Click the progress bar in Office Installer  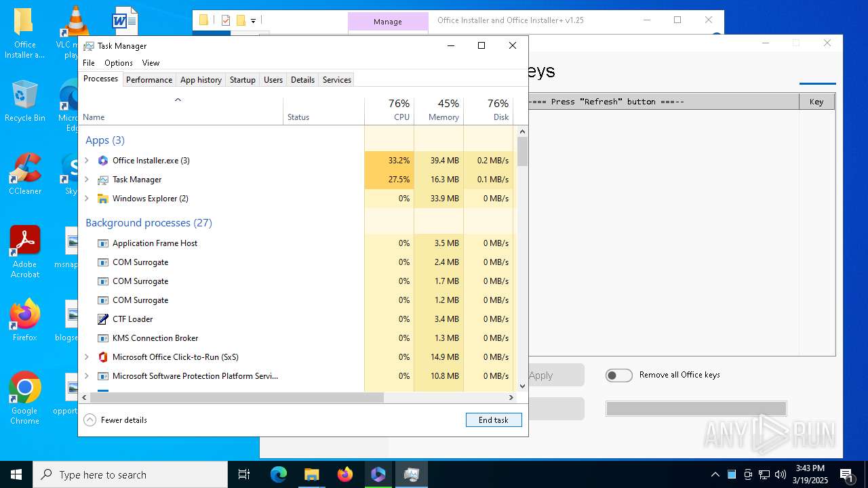click(x=696, y=409)
